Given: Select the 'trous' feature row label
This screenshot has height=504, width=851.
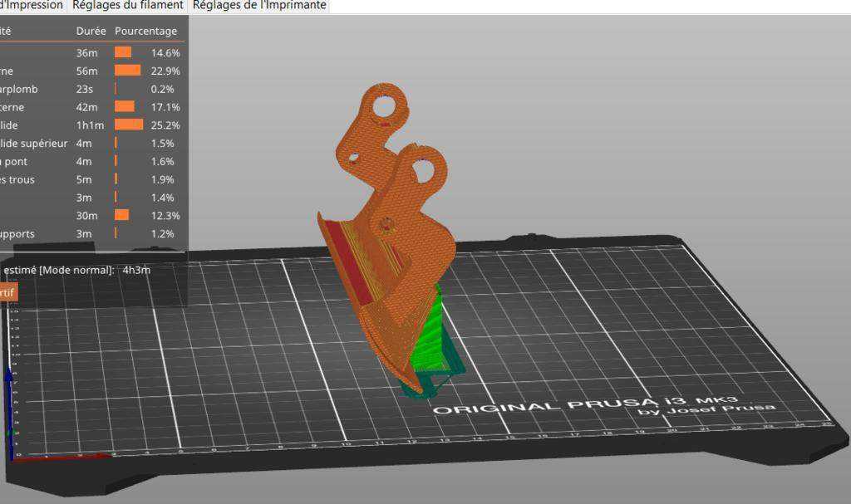Looking at the screenshot, I should (17, 179).
